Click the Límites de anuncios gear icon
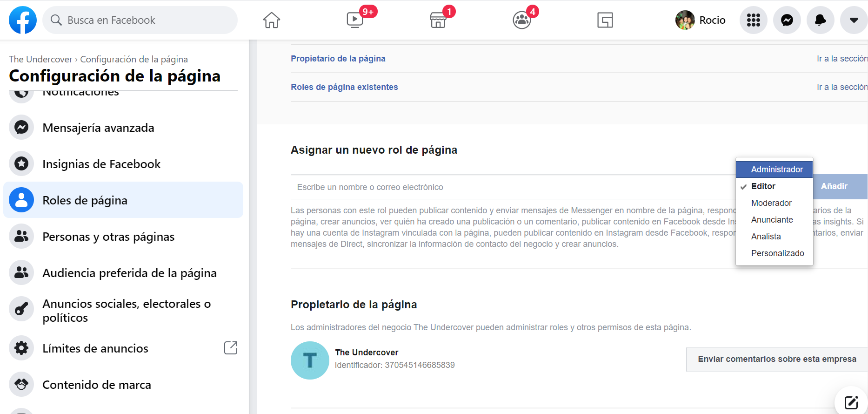The height and width of the screenshot is (414, 868). [21, 348]
